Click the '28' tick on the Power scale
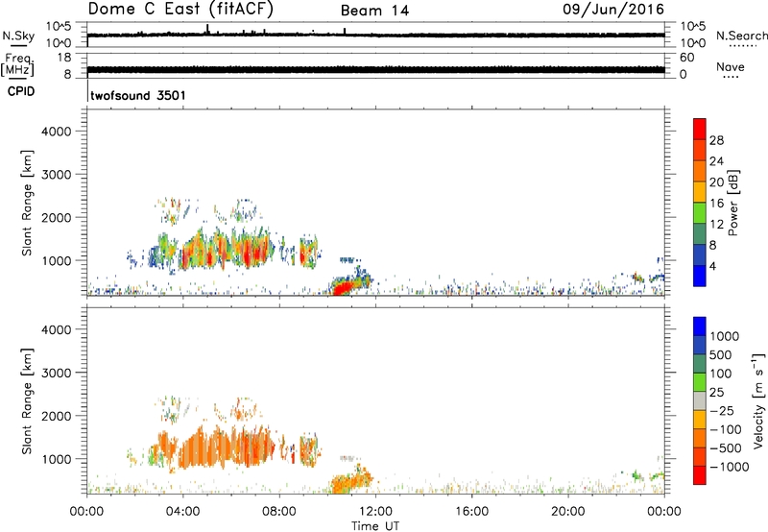 click(716, 140)
